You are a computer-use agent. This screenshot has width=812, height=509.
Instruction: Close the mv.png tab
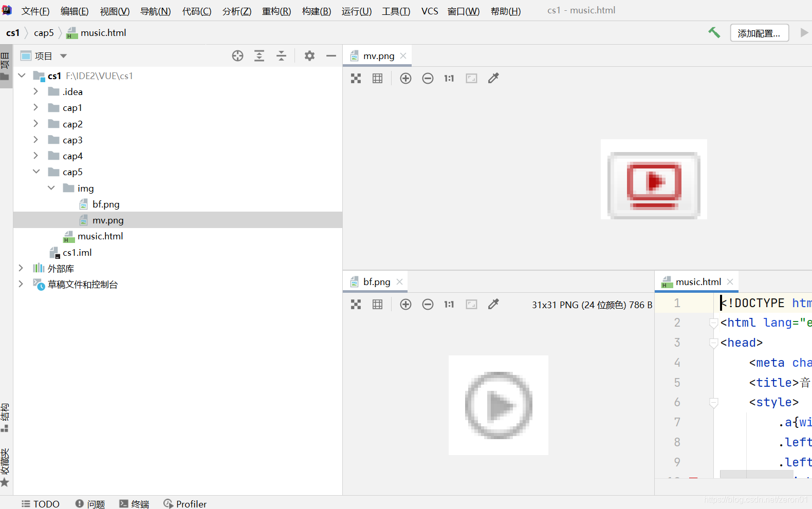click(x=403, y=55)
